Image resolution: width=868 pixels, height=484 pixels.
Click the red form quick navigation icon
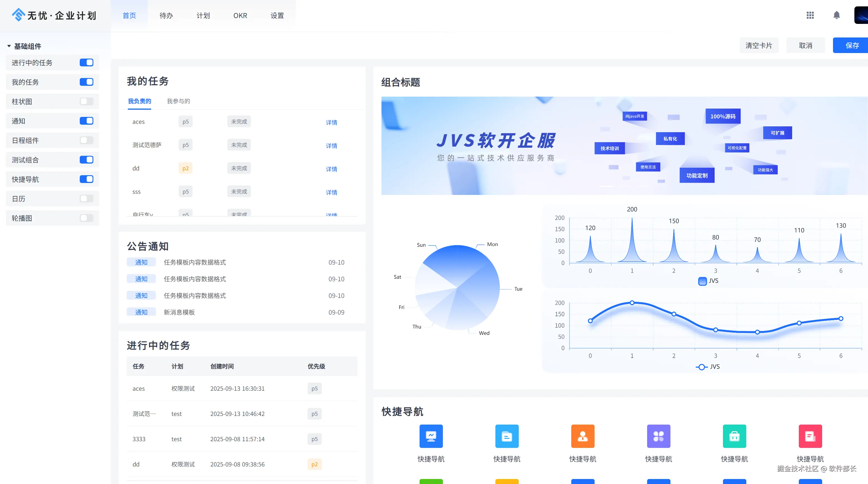(810, 436)
